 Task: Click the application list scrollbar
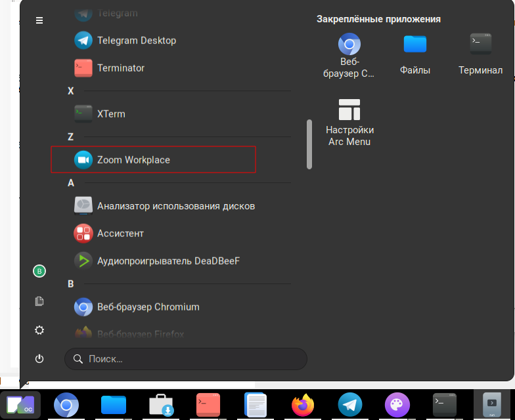[309, 144]
